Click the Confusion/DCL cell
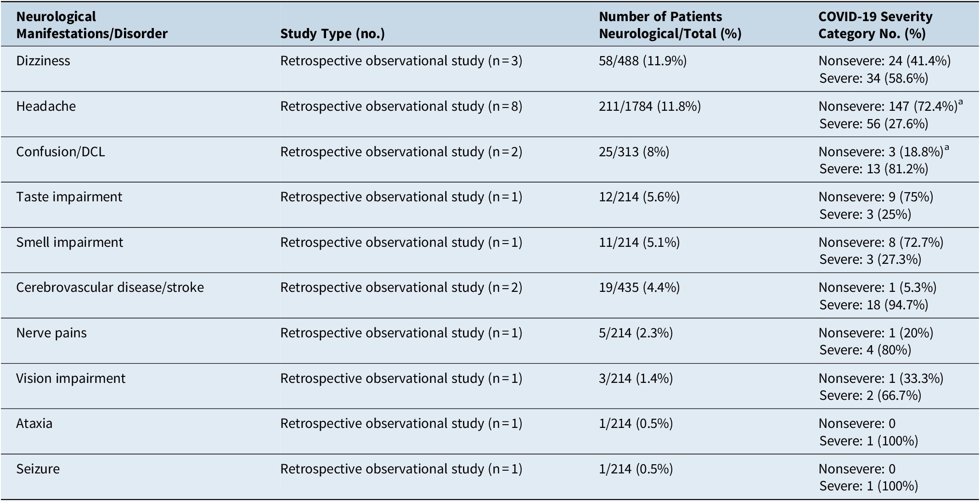 pyautogui.click(x=61, y=152)
